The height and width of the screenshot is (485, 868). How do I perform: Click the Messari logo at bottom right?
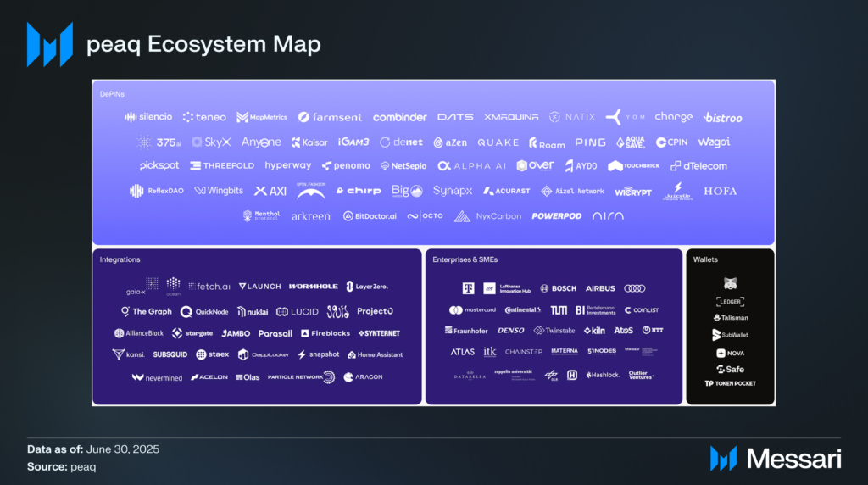click(776, 459)
